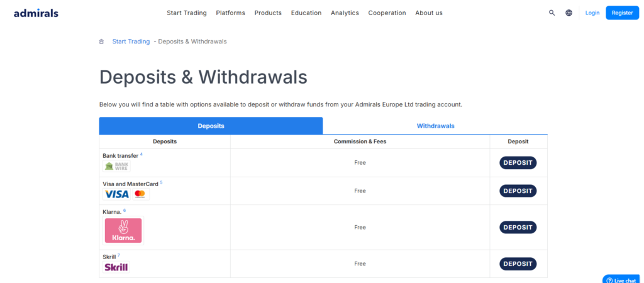Click footnote 5 next to Visa and MasterCard
Viewport: 644px width, 283px height.
click(161, 182)
